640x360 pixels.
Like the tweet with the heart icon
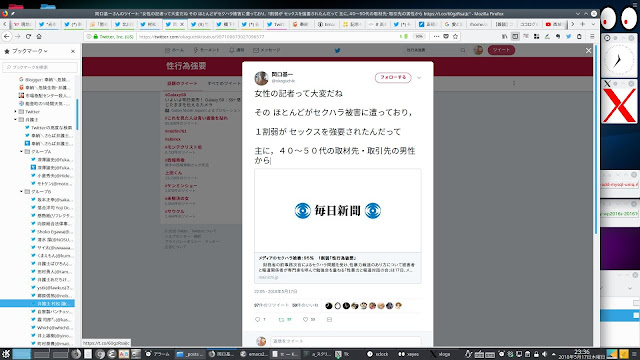(x=305, y=320)
